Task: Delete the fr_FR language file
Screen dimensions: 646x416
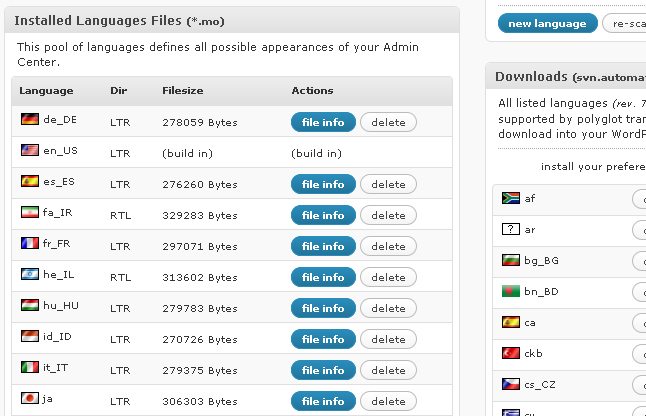Action: [x=388, y=246]
